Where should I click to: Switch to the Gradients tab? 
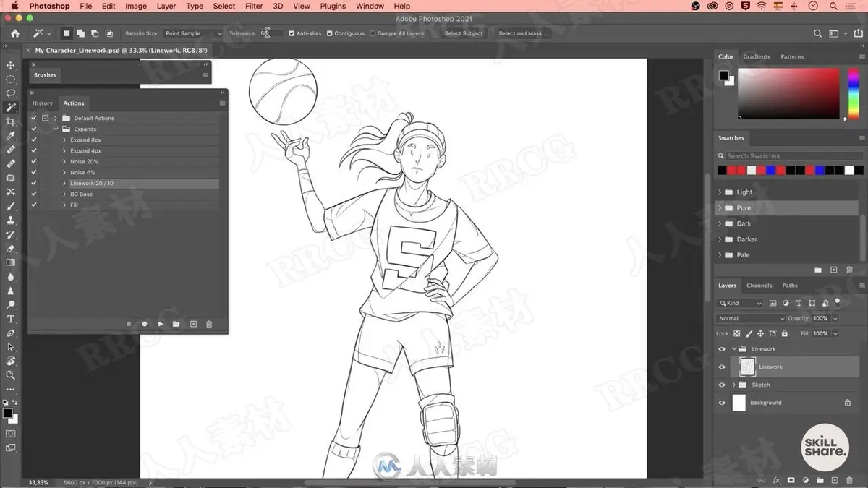coord(757,56)
